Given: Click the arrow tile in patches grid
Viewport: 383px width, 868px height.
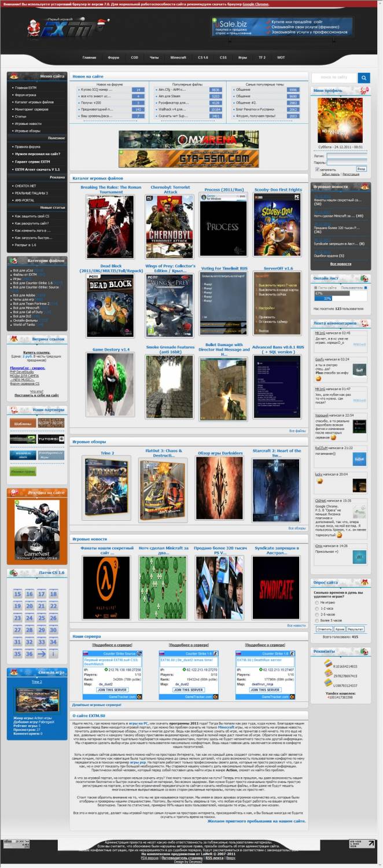Looking at the screenshot, I should [x=42, y=654].
